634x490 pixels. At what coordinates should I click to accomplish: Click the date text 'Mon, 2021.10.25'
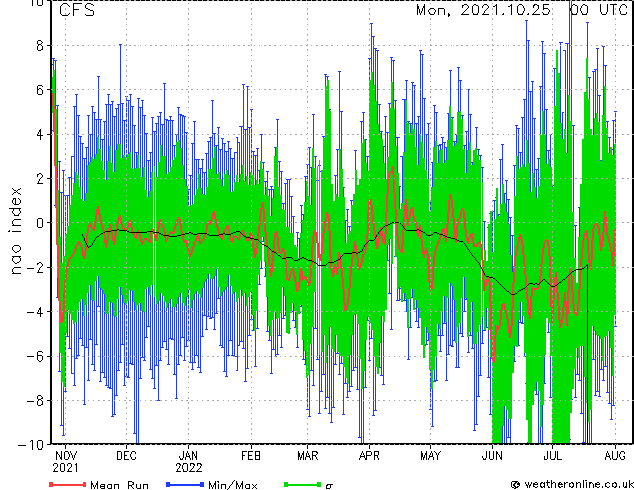483,10
